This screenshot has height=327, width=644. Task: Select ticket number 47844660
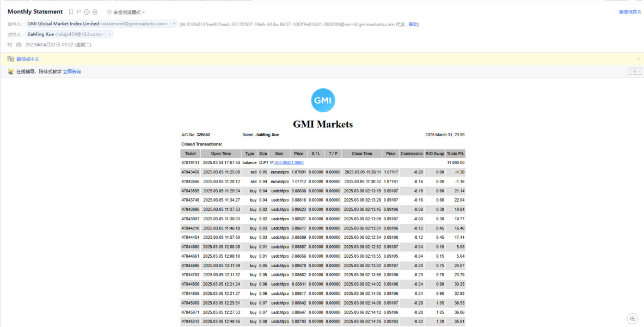tap(190, 247)
